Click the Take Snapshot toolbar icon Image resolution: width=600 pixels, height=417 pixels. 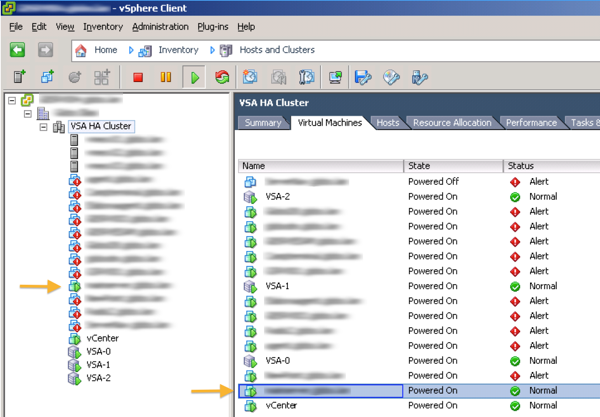click(x=250, y=77)
